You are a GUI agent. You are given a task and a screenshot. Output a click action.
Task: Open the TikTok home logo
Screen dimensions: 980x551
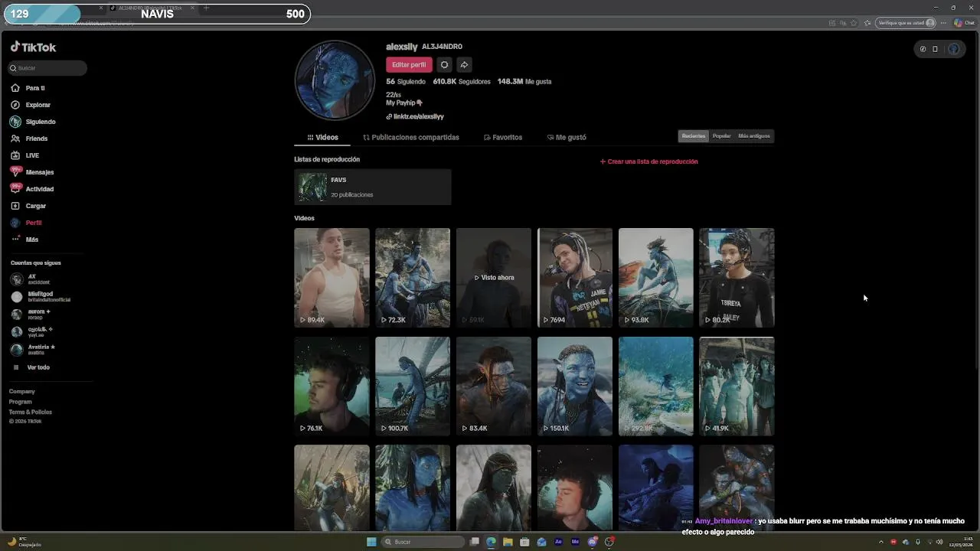(x=33, y=47)
